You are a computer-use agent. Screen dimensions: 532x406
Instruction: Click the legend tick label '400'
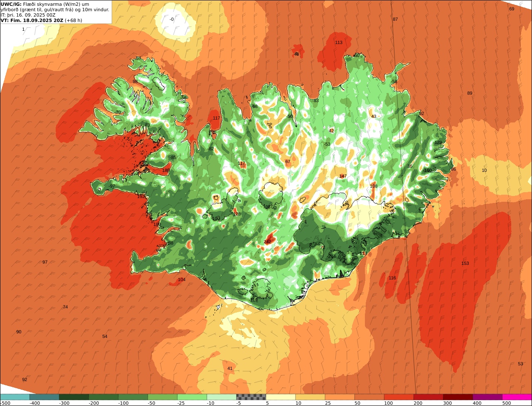click(x=477, y=403)
